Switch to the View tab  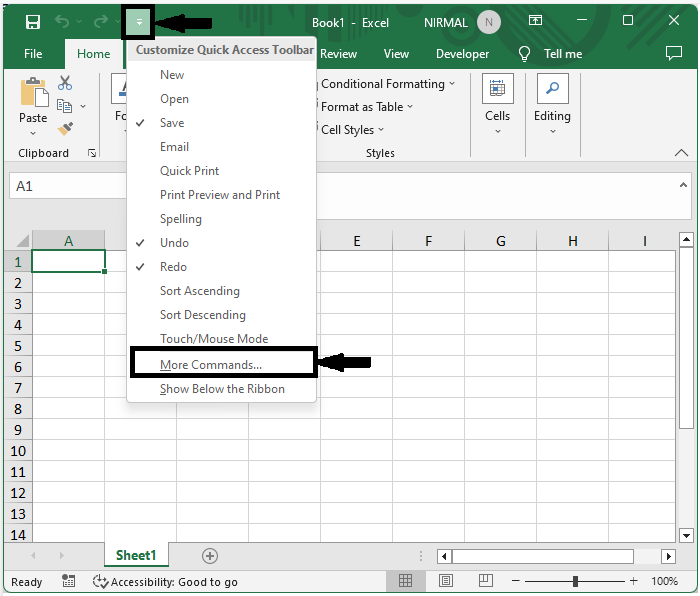[396, 54]
